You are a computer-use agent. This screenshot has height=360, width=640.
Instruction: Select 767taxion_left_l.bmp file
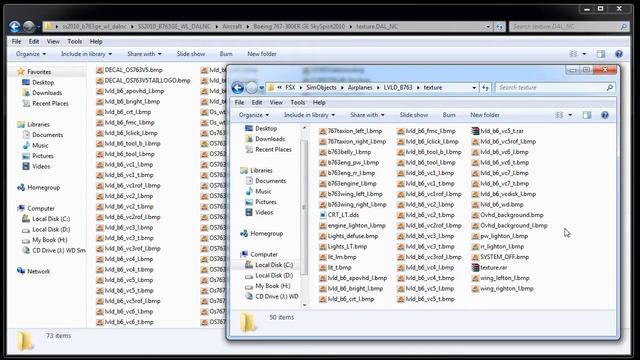pyautogui.click(x=351, y=131)
